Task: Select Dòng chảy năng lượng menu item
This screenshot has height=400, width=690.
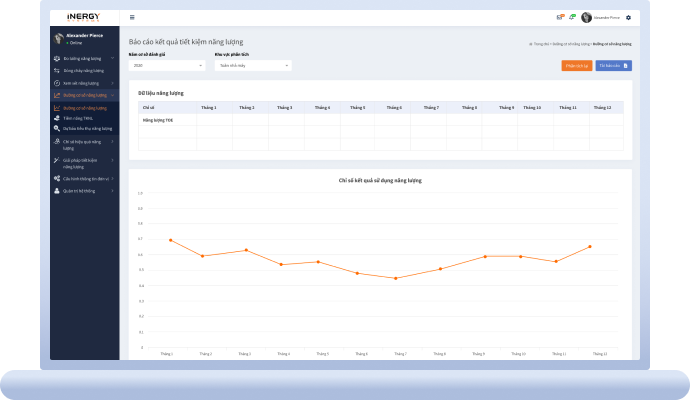Action: pyautogui.click(x=83, y=71)
